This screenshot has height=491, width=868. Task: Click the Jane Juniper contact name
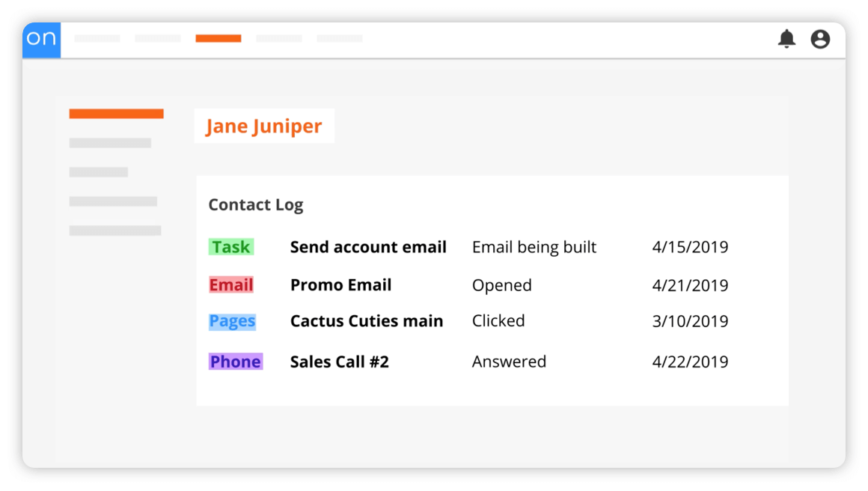click(x=263, y=126)
